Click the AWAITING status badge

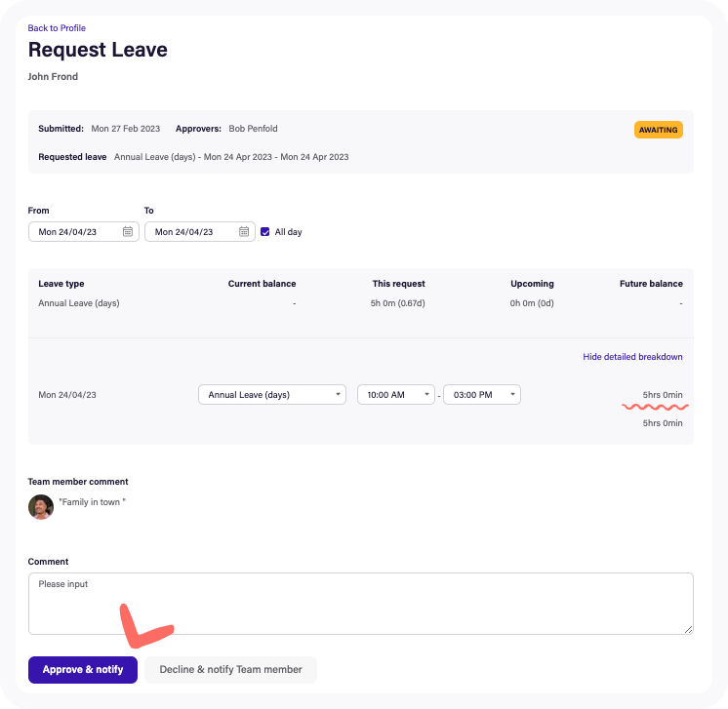point(658,130)
